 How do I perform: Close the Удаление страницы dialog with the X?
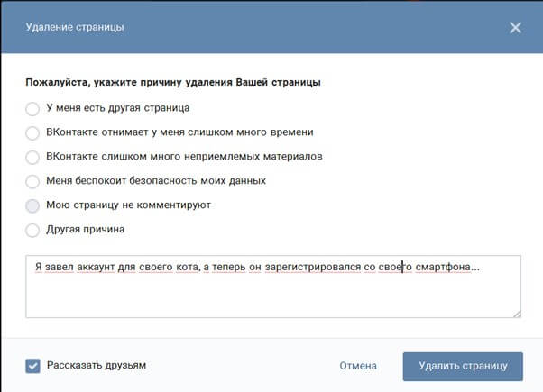[x=515, y=28]
